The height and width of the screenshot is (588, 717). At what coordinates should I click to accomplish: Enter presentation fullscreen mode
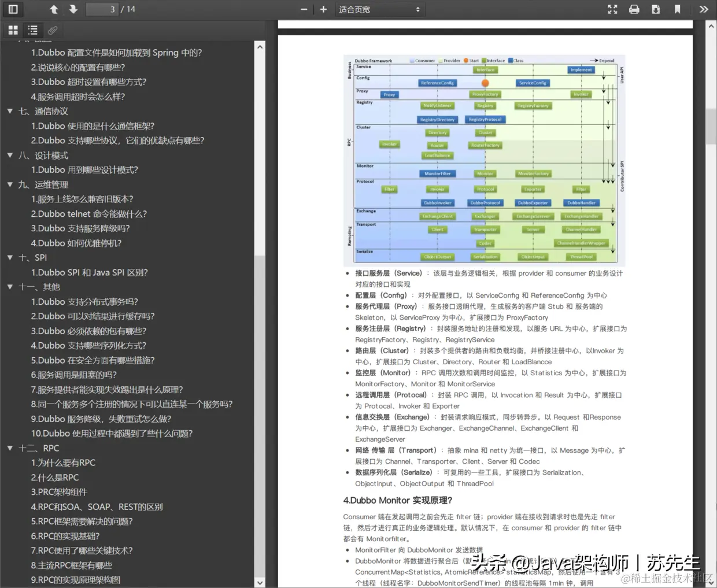pyautogui.click(x=613, y=9)
